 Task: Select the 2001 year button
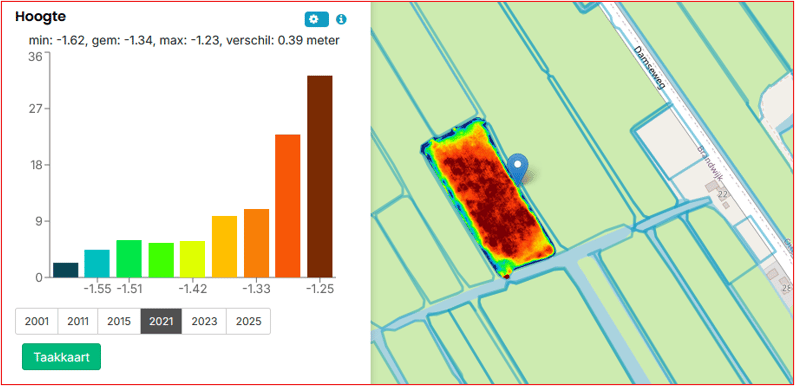click(37, 321)
